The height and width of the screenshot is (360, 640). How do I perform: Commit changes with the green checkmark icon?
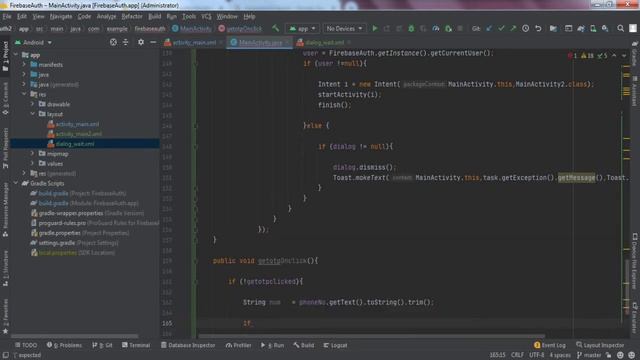pyautogui.click(x=501, y=29)
